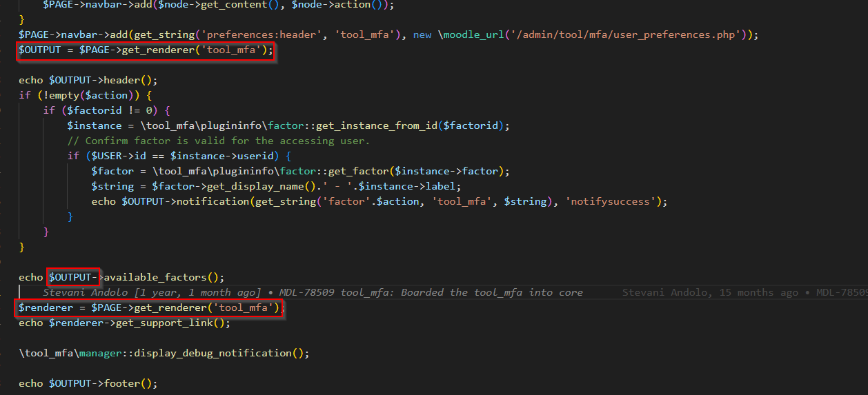Click the 'if ($USER->id == $instance->userid) {' line
Image resolution: width=868 pixels, height=395 pixels.
[179, 156]
